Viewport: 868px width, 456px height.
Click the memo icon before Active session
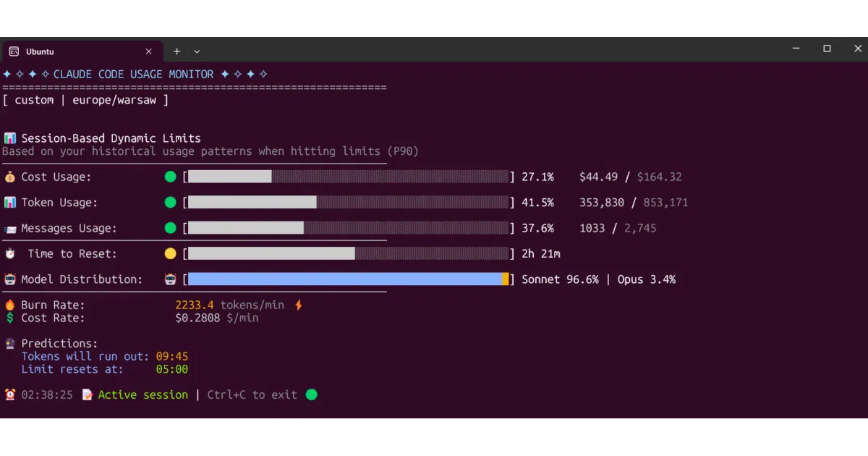click(x=88, y=394)
